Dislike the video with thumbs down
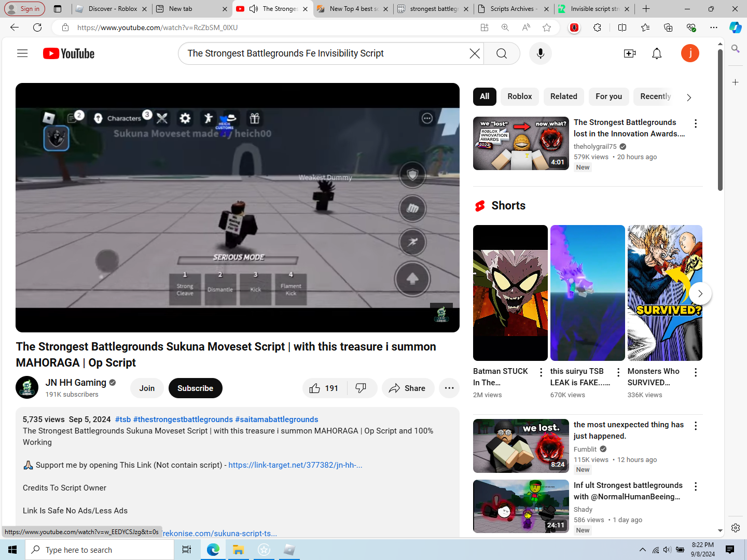Viewport: 747px width, 560px height. click(362, 388)
